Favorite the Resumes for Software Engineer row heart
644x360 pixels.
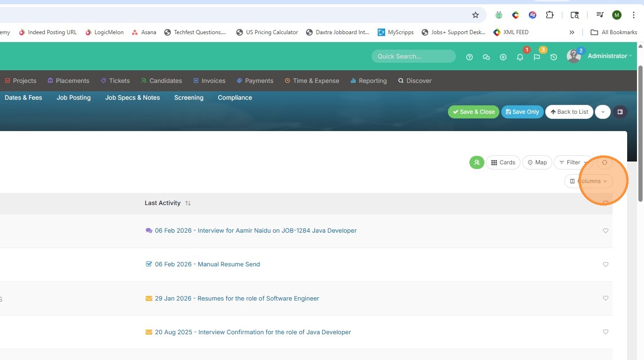click(x=605, y=298)
